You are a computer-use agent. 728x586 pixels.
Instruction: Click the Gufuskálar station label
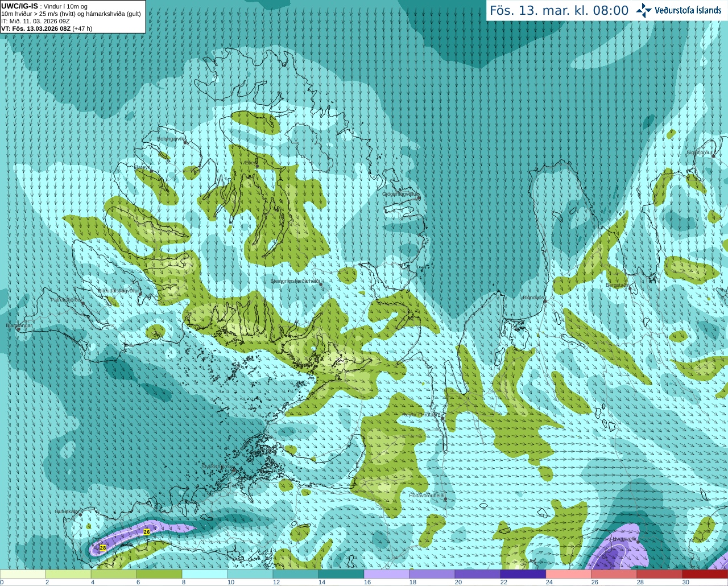(67, 511)
